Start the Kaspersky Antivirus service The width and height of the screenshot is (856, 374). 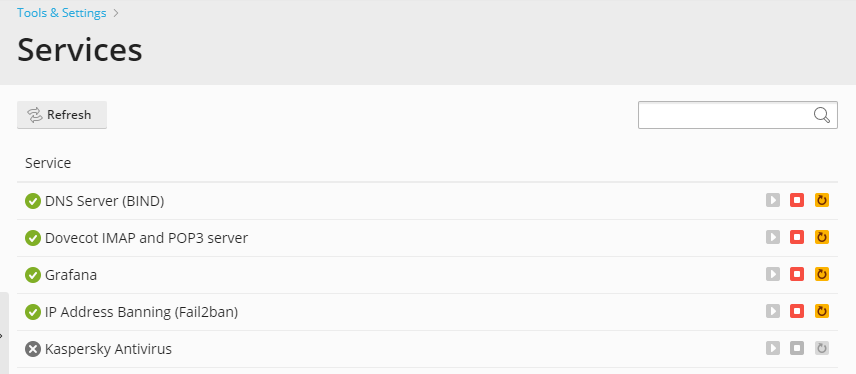click(772, 348)
